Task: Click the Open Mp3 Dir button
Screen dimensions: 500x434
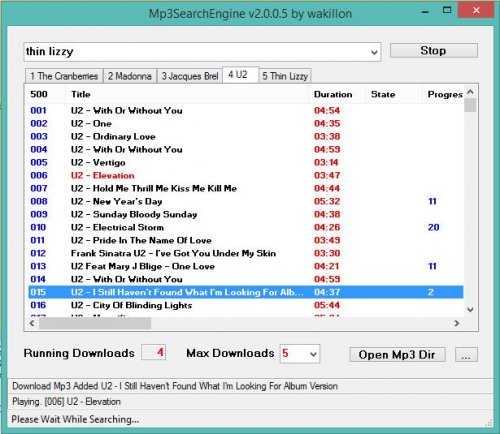Action: [397, 355]
